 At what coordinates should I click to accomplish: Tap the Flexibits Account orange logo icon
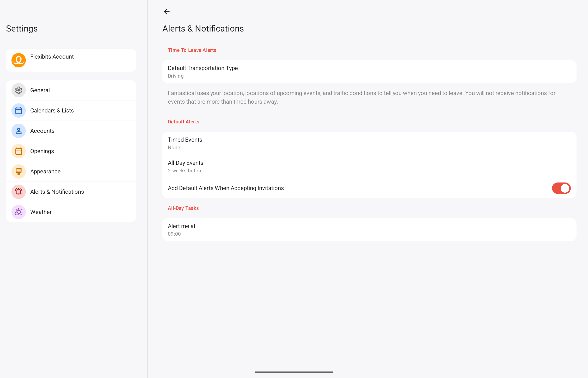19,60
